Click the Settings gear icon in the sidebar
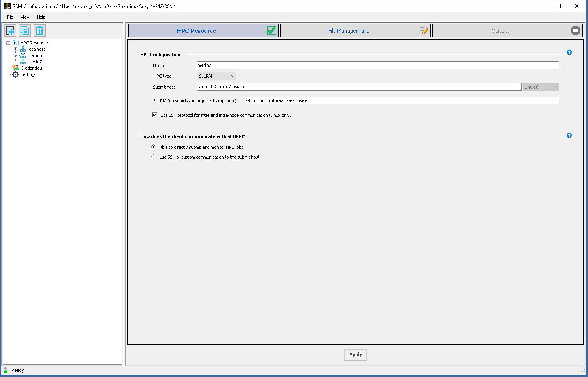Screen dimensions: 588x377 (15, 74)
